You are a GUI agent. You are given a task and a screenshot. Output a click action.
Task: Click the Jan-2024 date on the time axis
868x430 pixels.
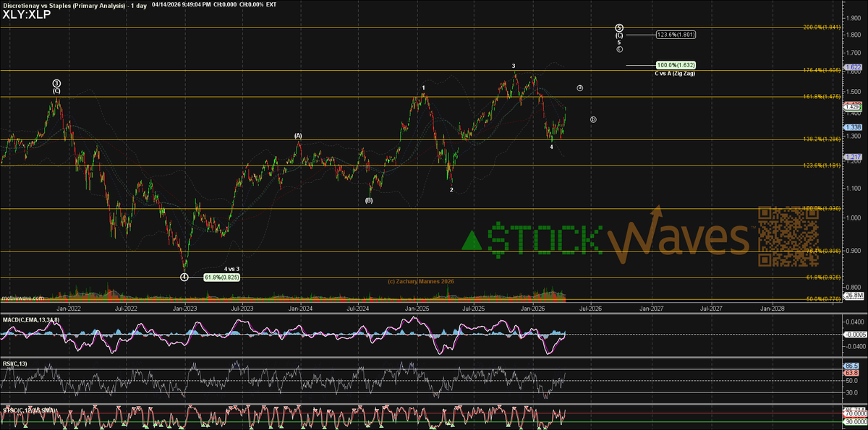pyautogui.click(x=300, y=307)
